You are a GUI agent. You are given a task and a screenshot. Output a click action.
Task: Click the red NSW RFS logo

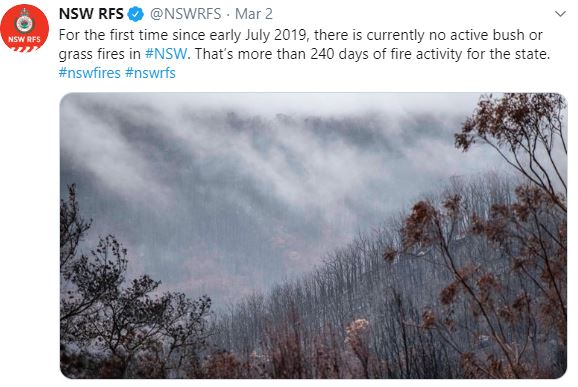(24, 28)
